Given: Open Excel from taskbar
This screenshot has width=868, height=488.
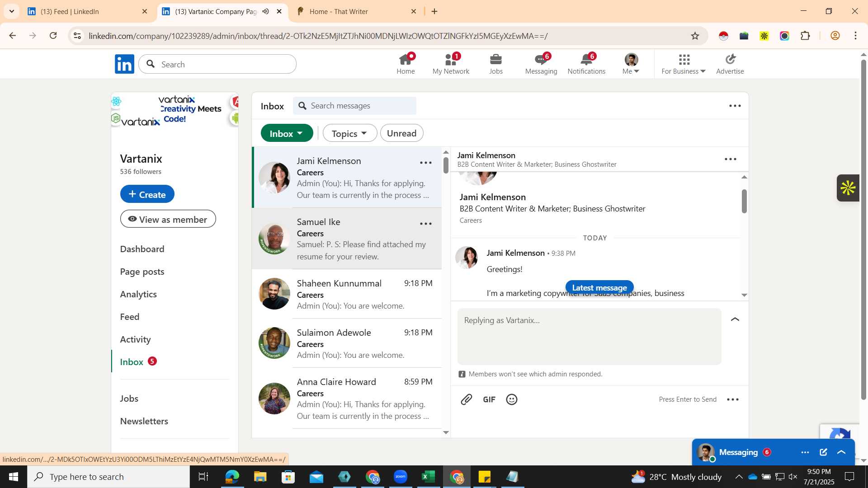Looking at the screenshot, I should [428, 477].
